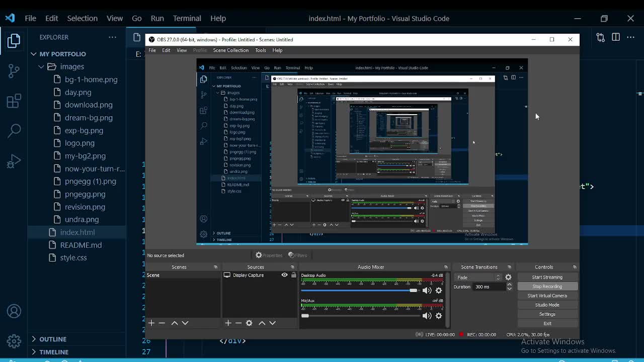The image size is (644, 362).
Task: Open VS Code Source Control view
Action: (14, 71)
